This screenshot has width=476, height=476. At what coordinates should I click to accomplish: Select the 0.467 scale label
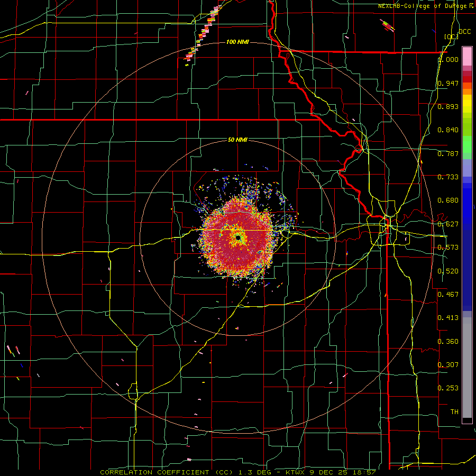coord(448,294)
